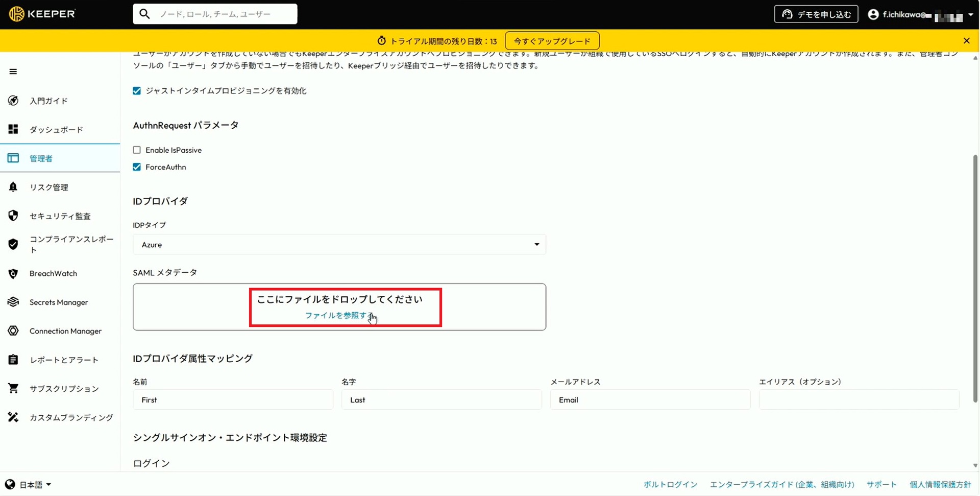Click the ファイルを参照する link
This screenshot has height=496, width=980.
338,316
